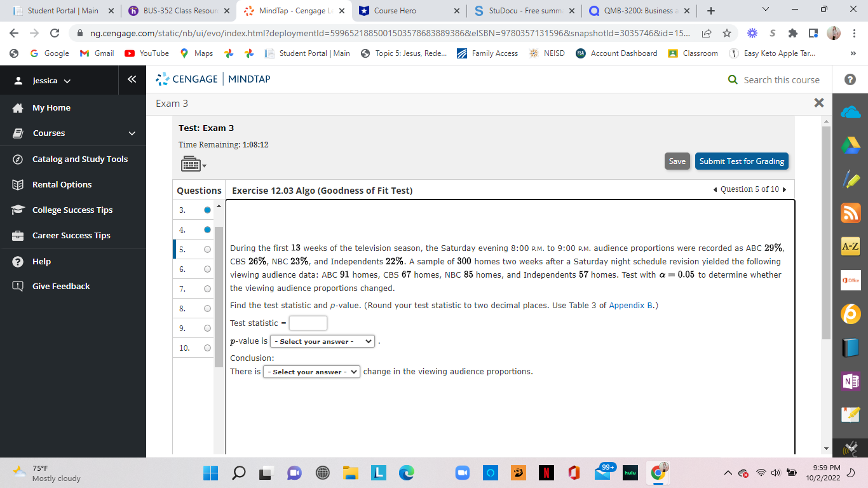Select question 10 radio button
868x488 pixels.
point(206,348)
